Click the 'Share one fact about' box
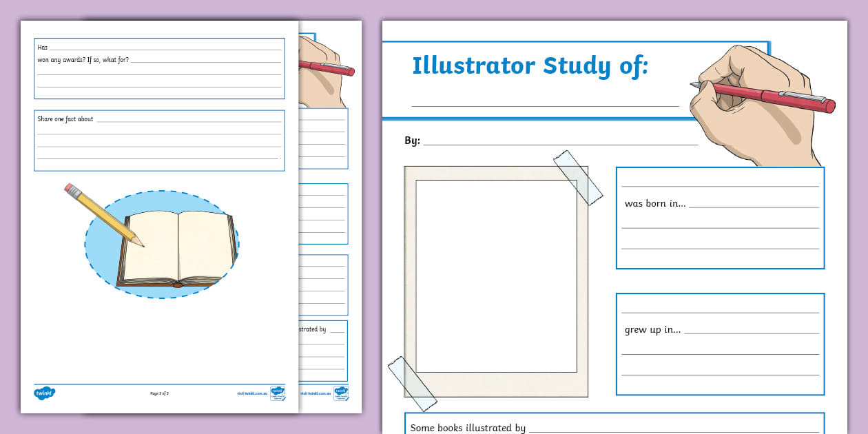This screenshot has height=434, width=868. [158, 138]
